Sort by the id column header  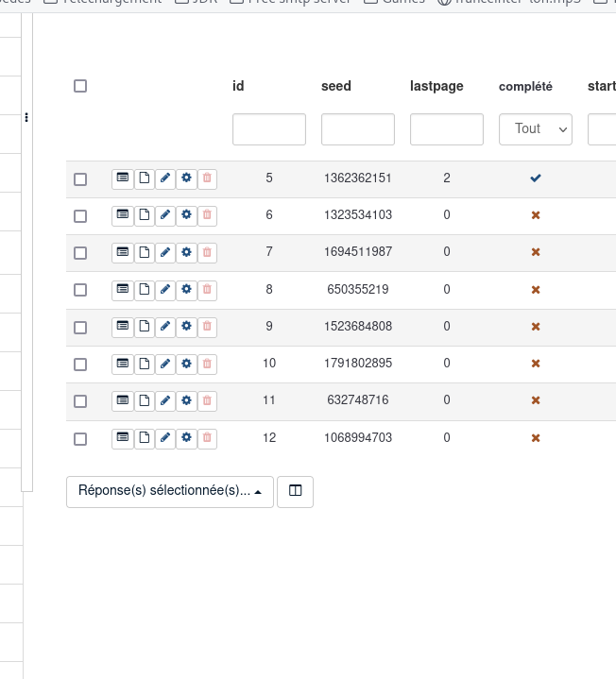238,86
